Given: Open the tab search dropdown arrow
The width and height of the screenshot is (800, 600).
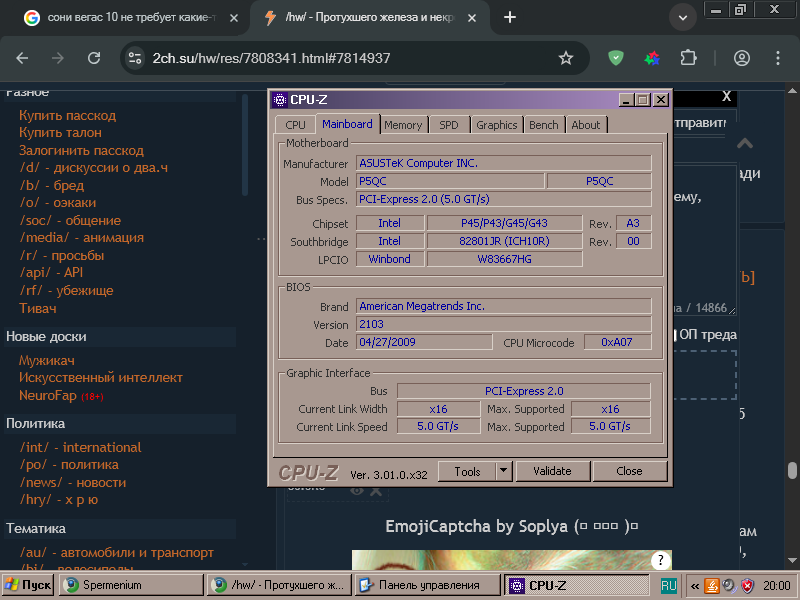Looking at the screenshot, I should point(683,17).
